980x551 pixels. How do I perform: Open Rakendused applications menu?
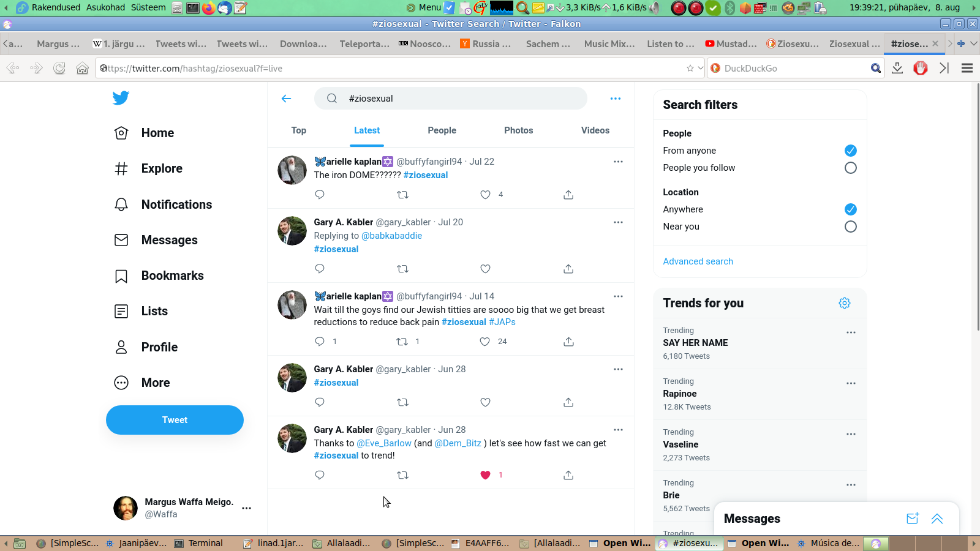56,7
